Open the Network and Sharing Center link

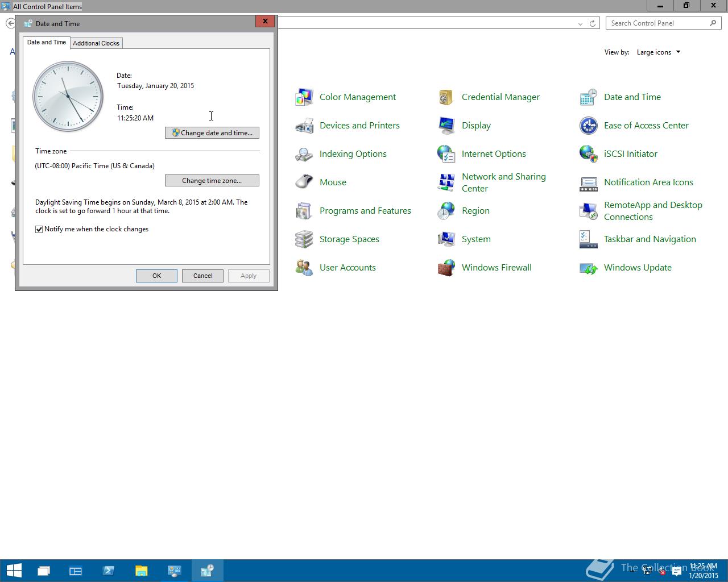pos(503,182)
